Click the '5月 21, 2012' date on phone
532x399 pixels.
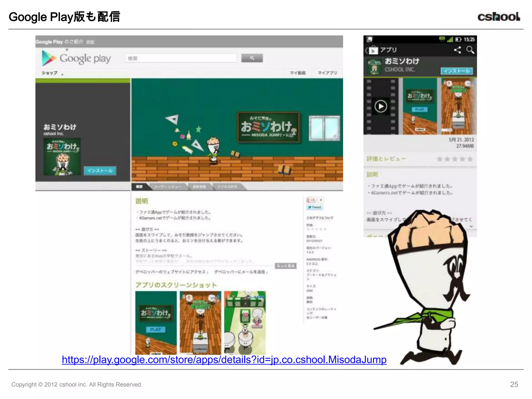[x=461, y=140]
